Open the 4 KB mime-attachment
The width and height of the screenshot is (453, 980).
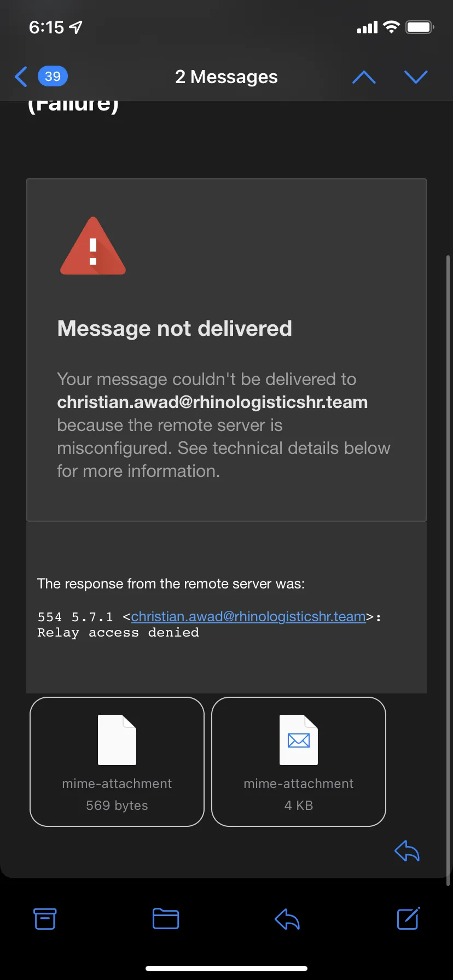[x=299, y=761]
